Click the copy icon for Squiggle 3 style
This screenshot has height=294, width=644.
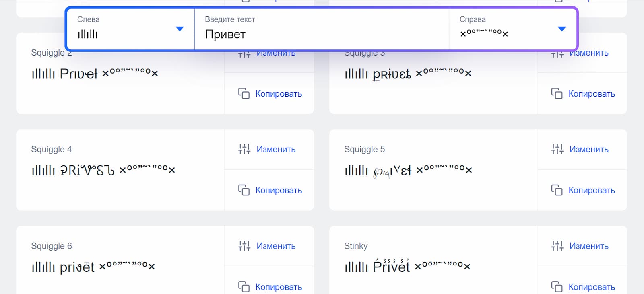coord(557,93)
